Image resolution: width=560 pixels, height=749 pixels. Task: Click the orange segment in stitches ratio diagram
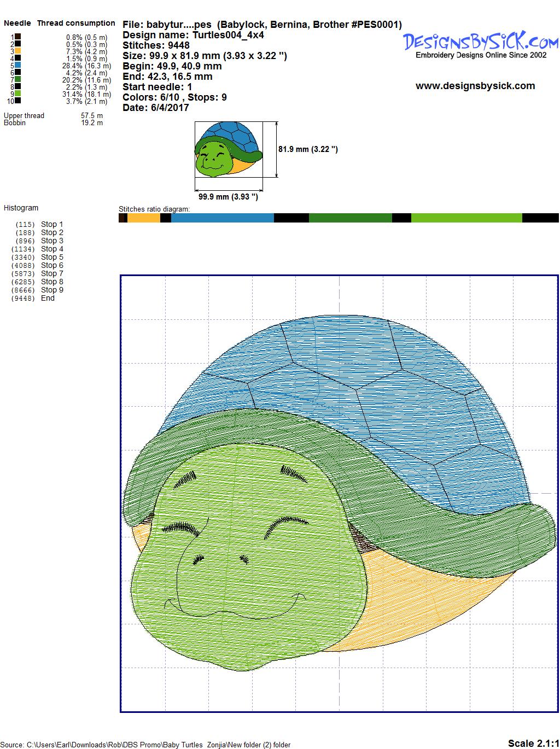(x=143, y=218)
